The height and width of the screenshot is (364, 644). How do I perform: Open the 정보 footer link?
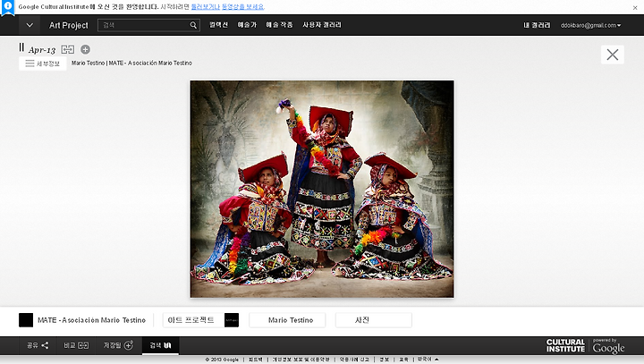[384, 360]
